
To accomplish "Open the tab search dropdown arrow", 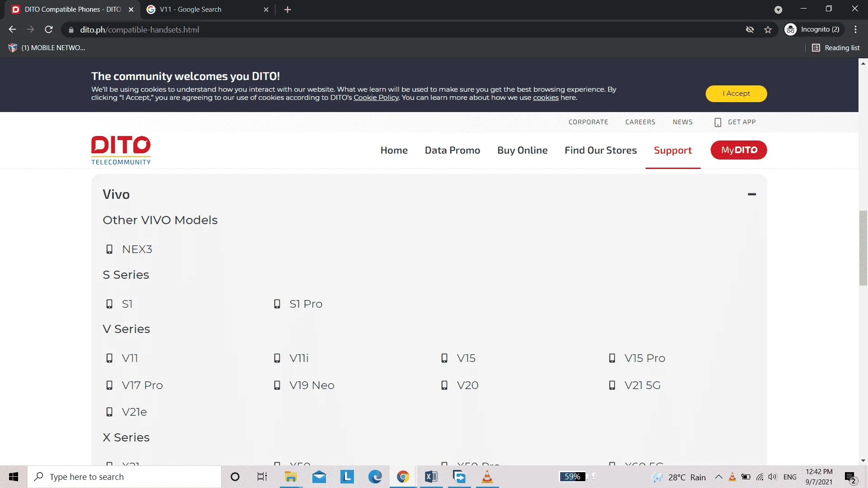I will click(x=778, y=9).
